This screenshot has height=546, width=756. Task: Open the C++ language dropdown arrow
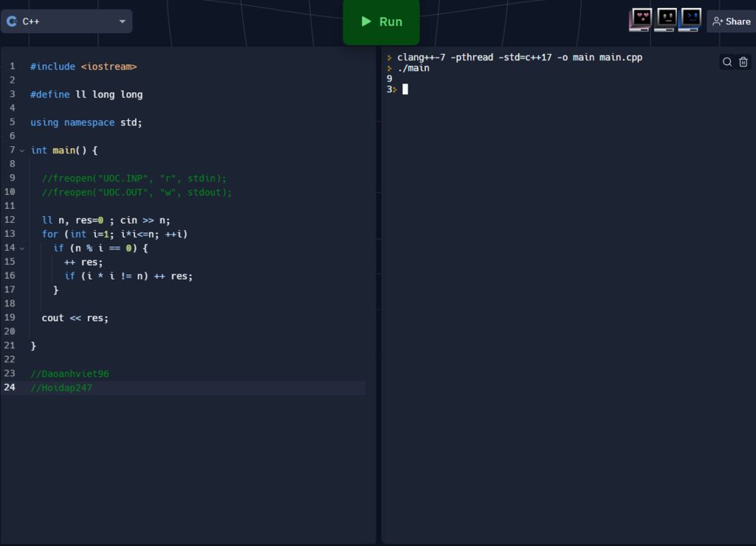point(123,21)
